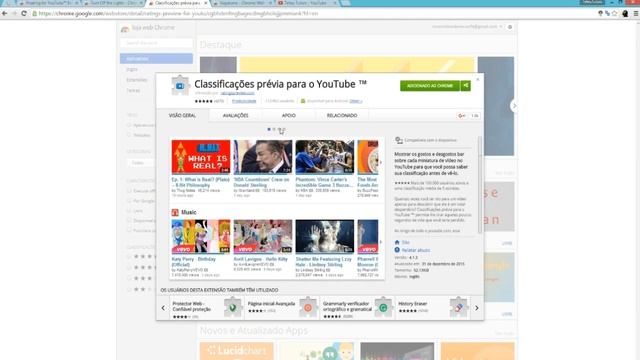Image resolution: width=640 pixels, height=360 pixels.
Task: Click the Site link
Action: coord(405,242)
